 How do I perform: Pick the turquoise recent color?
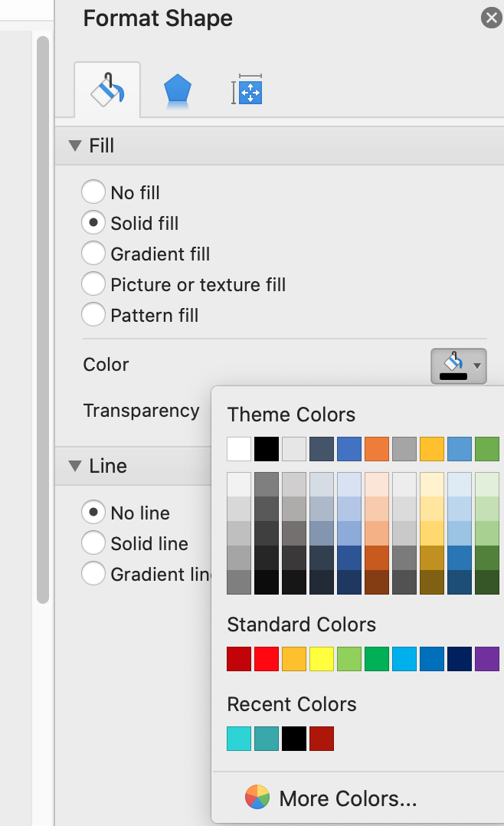[x=239, y=739]
